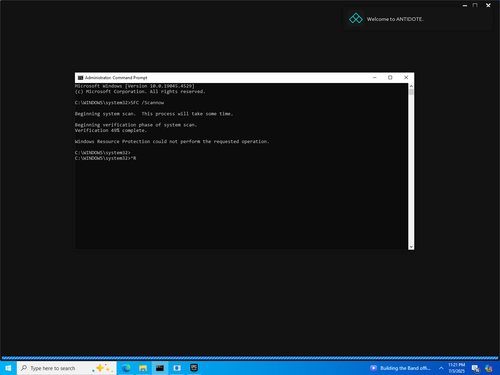The height and width of the screenshot is (375, 500).
Task: Open File Explorer from the taskbar
Action: pos(143,368)
